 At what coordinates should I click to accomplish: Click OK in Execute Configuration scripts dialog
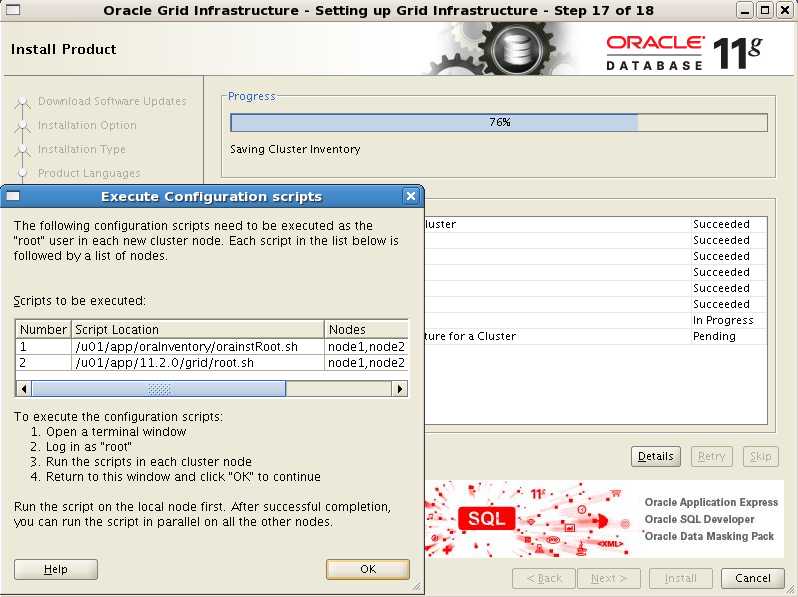[x=367, y=569]
